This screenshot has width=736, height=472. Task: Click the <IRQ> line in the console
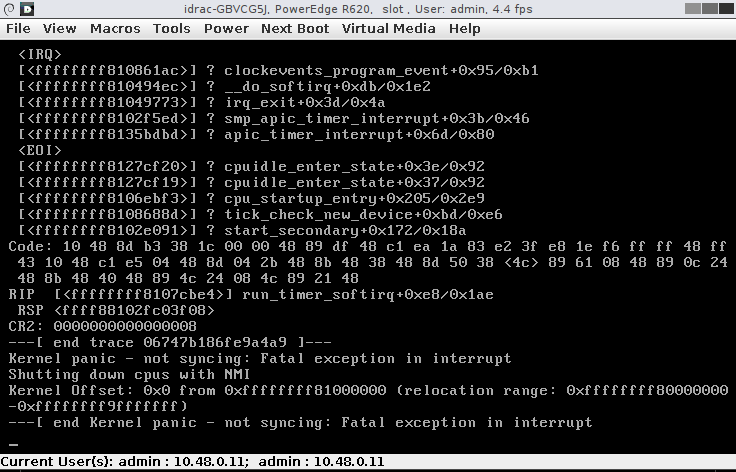tap(40, 54)
